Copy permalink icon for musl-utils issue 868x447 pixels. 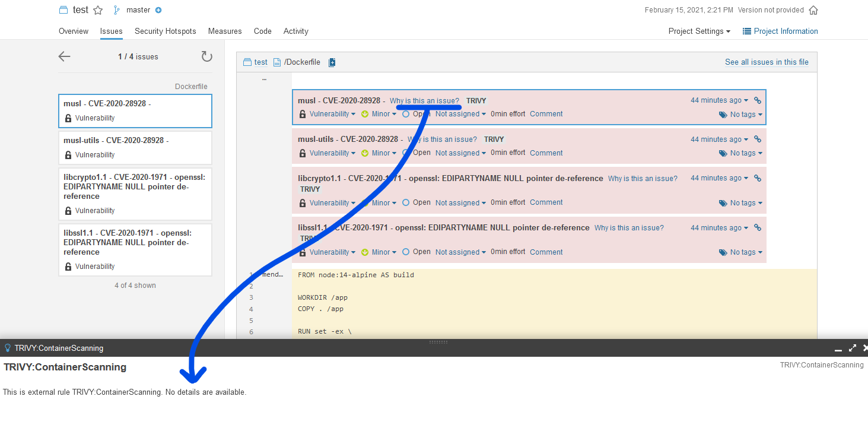click(758, 139)
